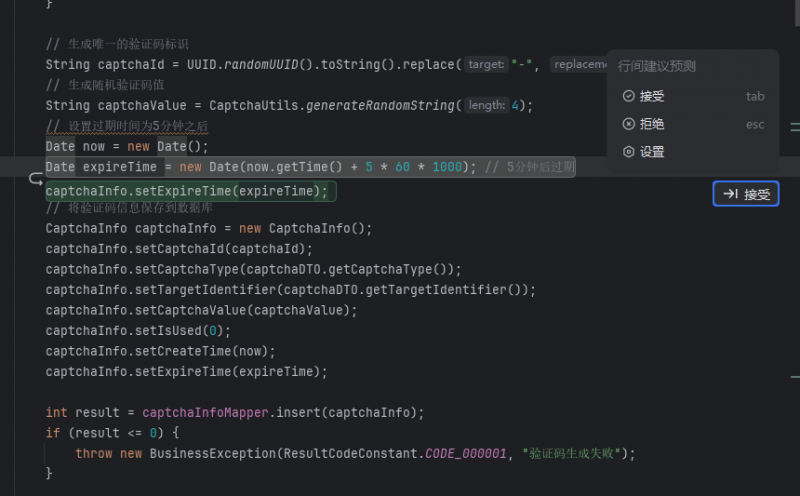
Task: Click the captchaInfo.setIsUsed(0) line
Action: click(x=138, y=330)
